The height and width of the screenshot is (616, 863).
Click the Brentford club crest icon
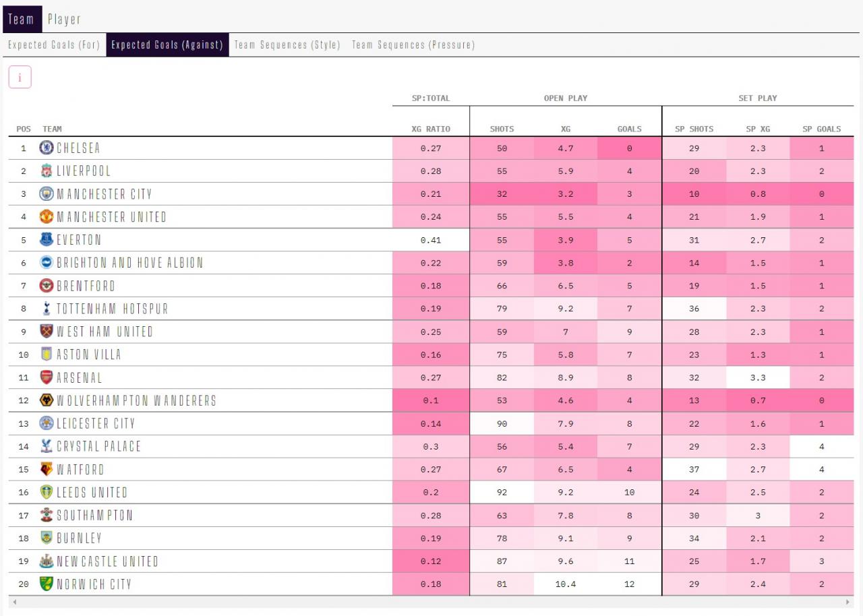point(47,285)
